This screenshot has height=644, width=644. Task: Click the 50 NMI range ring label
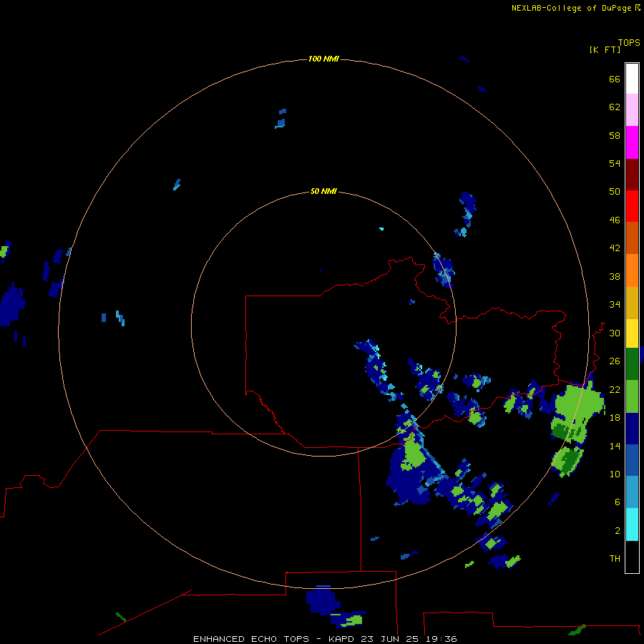(x=323, y=191)
